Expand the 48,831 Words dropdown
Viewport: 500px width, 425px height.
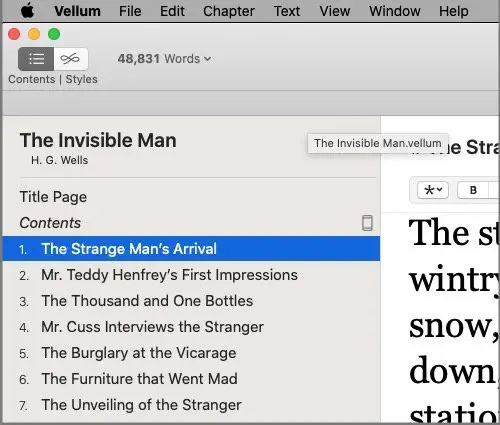[x=164, y=59]
